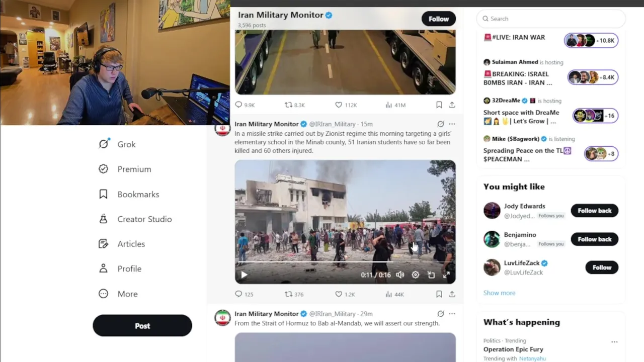Click the Show more link
This screenshot has height=362, width=644.
[499, 293]
